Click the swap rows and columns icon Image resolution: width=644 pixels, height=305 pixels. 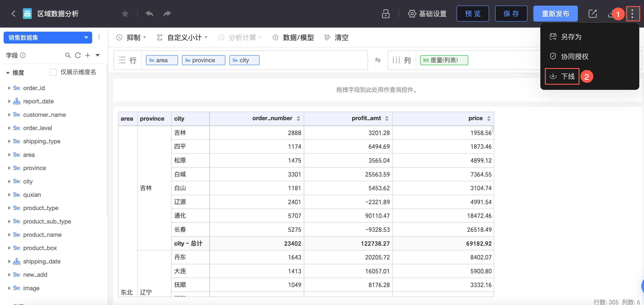(378, 60)
